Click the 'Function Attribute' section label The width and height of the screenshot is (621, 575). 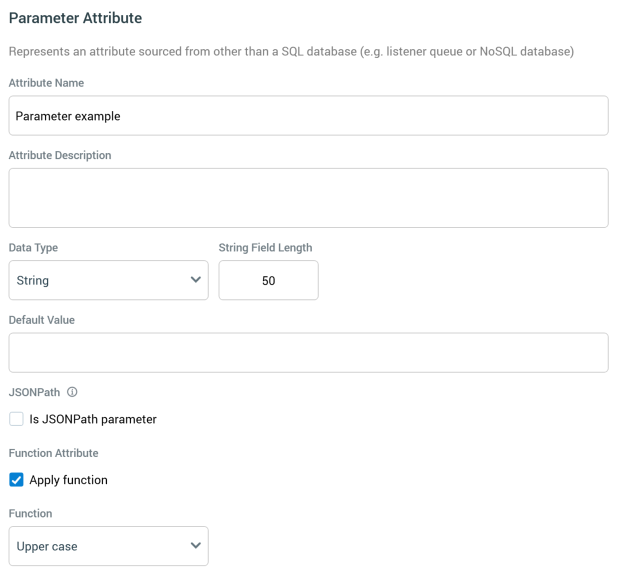coord(52,453)
